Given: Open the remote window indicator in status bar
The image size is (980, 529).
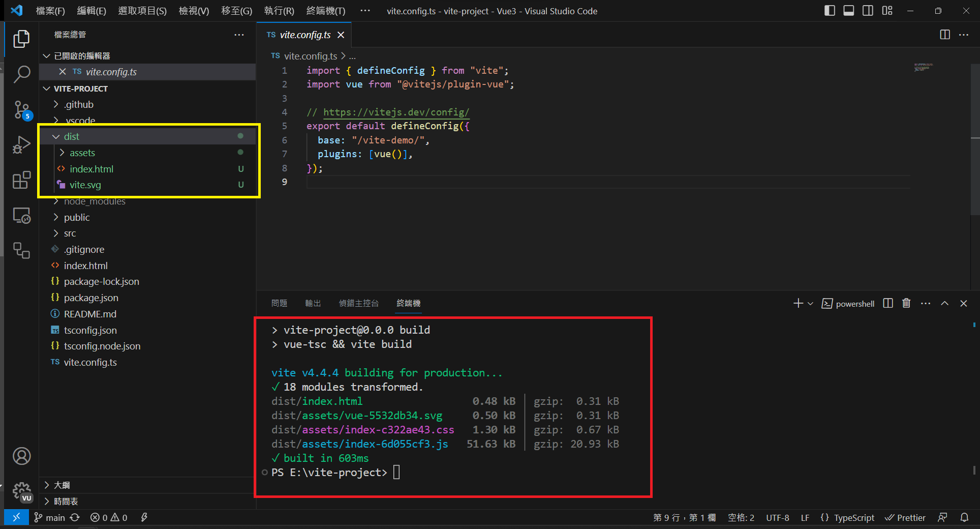Looking at the screenshot, I should coord(16,518).
